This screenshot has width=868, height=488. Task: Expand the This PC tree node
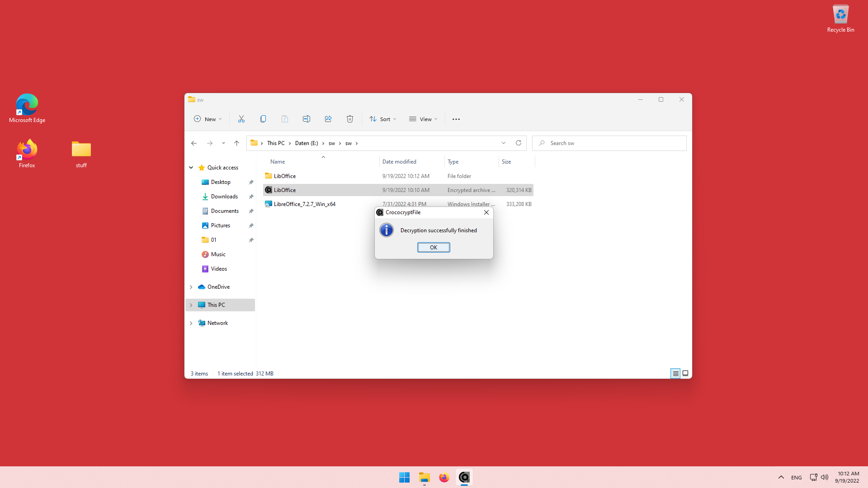pos(191,305)
